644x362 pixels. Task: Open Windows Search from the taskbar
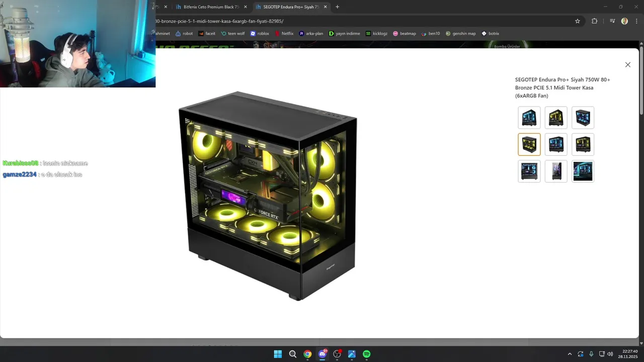pos(292,354)
